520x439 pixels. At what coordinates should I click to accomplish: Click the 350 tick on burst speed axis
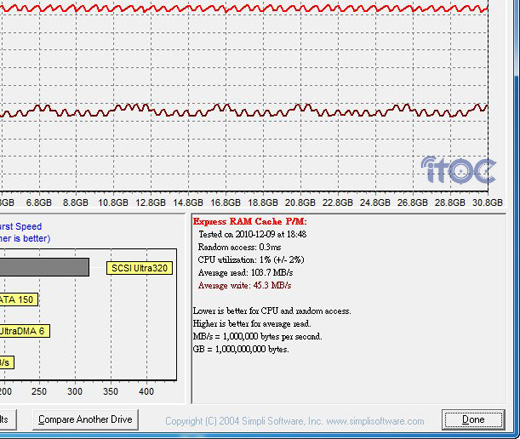(x=111, y=391)
